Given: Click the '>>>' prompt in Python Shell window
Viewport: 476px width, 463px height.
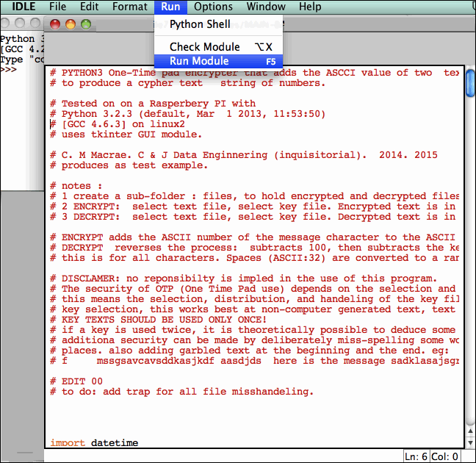Looking at the screenshot, I should [x=9, y=70].
